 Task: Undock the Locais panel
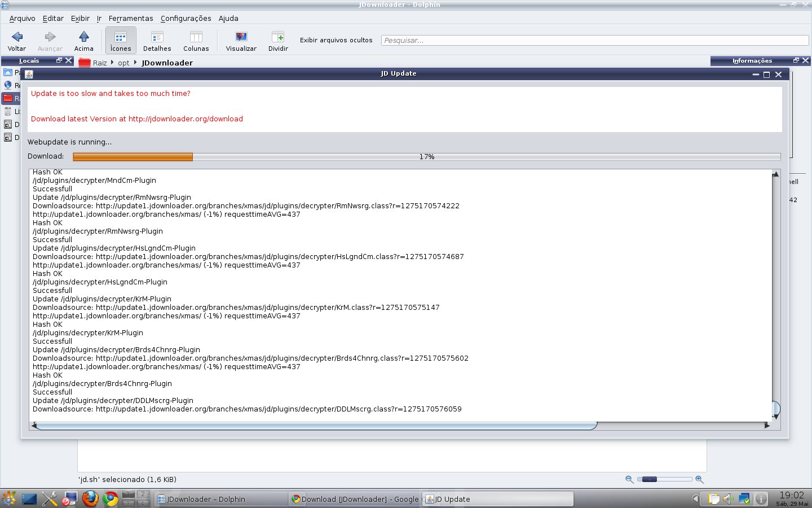tap(59, 60)
